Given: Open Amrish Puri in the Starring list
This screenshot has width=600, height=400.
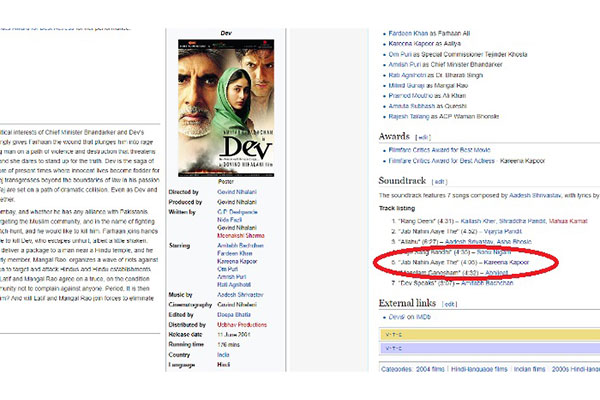Looking at the screenshot, I should pos(232,277).
